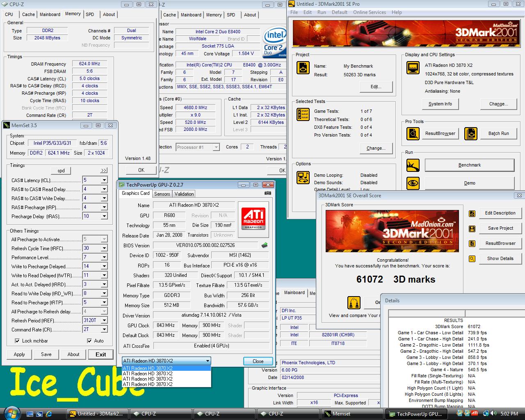The width and height of the screenshot is (525, 420).
Task: Click the Untitled - 3DMark2001 taskbar button
Action: [97, 414]
